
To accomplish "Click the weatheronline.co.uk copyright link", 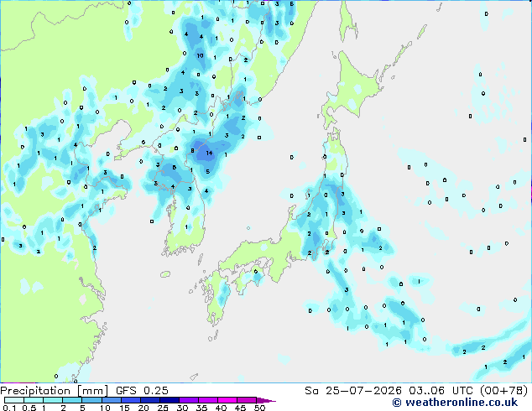I will (x=455, y=403).
